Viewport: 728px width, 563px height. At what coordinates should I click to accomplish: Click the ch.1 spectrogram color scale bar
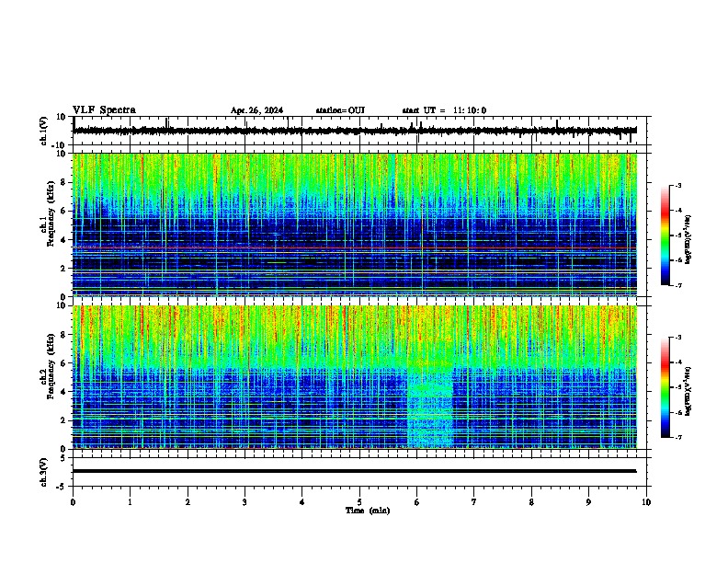(x=665, y=236)
